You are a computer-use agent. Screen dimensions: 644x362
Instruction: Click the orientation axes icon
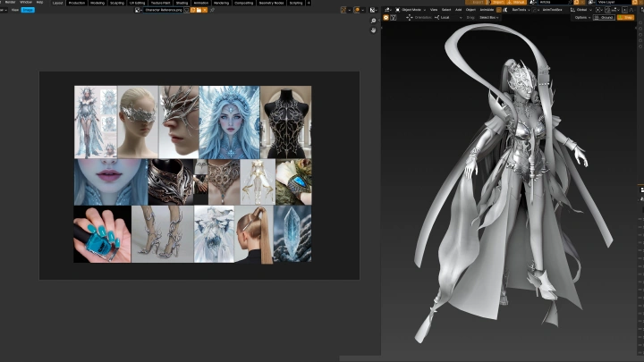409,18
